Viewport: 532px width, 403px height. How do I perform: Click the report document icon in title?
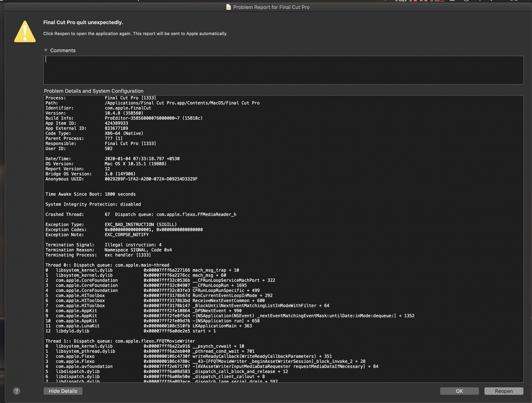tap(228, 7)
